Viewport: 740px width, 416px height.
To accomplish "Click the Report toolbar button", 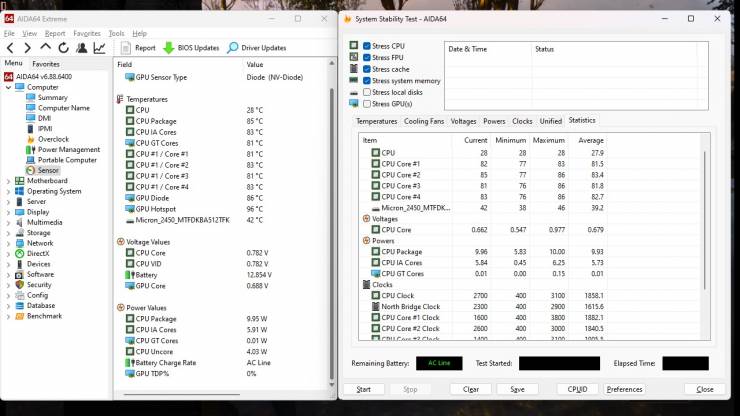I will click(x=138, y=48).
